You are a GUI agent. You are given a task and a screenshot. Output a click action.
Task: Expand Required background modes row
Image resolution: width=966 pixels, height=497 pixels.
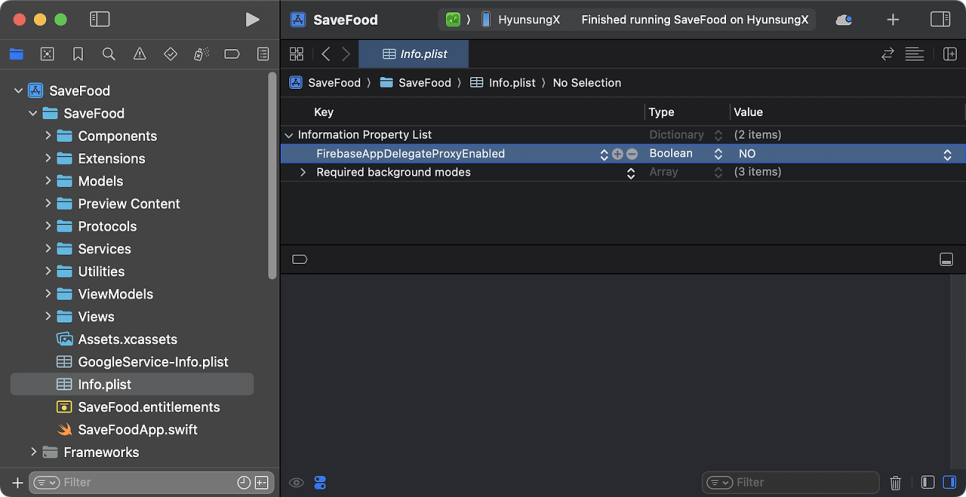[x=302, y=172]
